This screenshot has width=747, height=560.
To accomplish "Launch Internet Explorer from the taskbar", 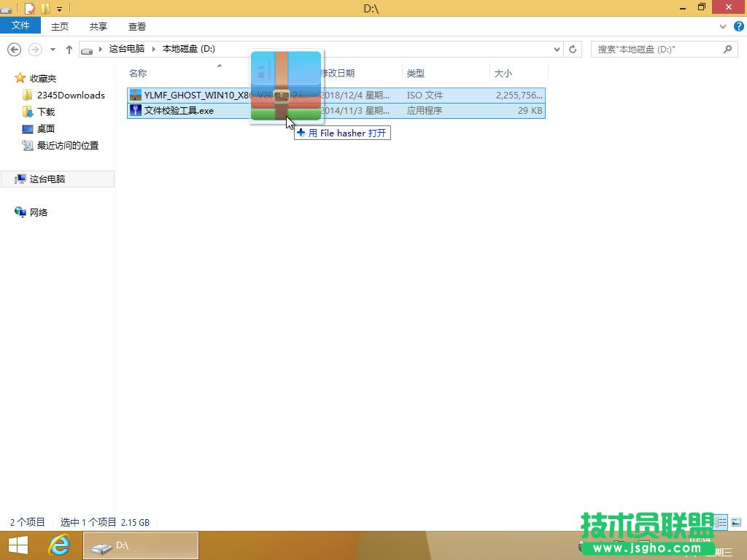I will (60, 545).
